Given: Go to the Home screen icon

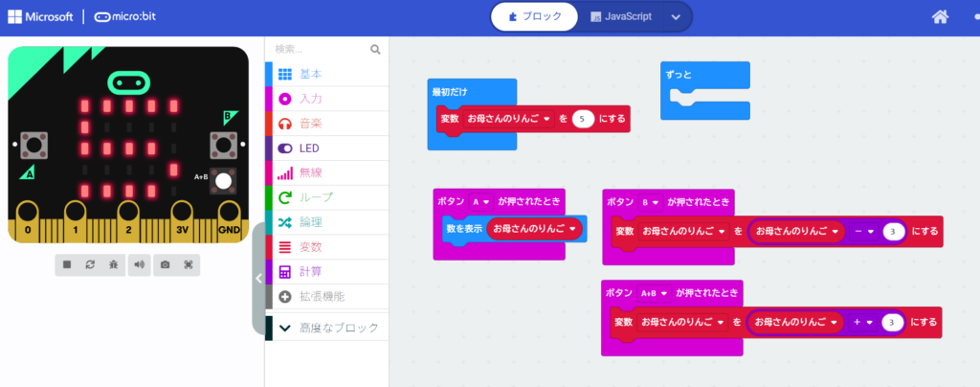Looking at the screenshot, I should click(x=940, y=17).
